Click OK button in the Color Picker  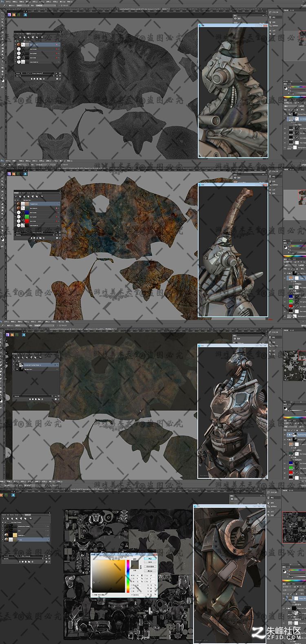click(150, 559)
